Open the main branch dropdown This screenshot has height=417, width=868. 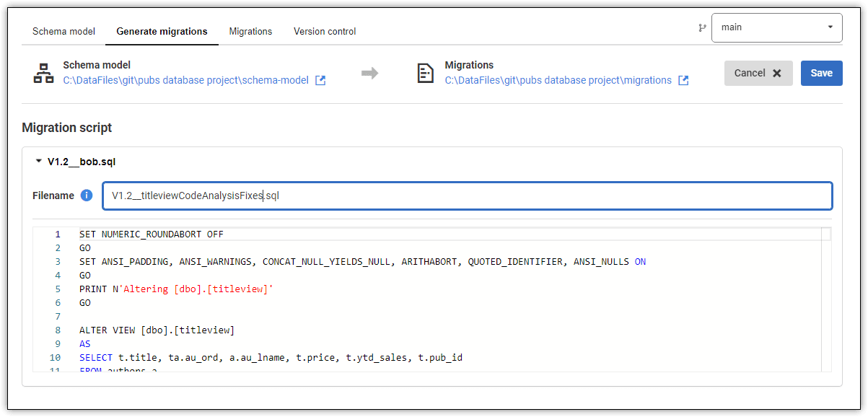coord(776,27)
